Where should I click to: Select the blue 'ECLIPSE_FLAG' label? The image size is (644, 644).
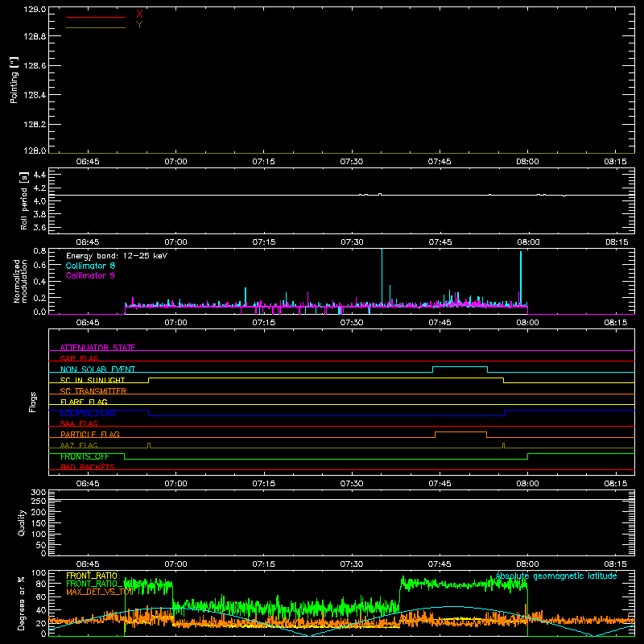click(88, 413)
